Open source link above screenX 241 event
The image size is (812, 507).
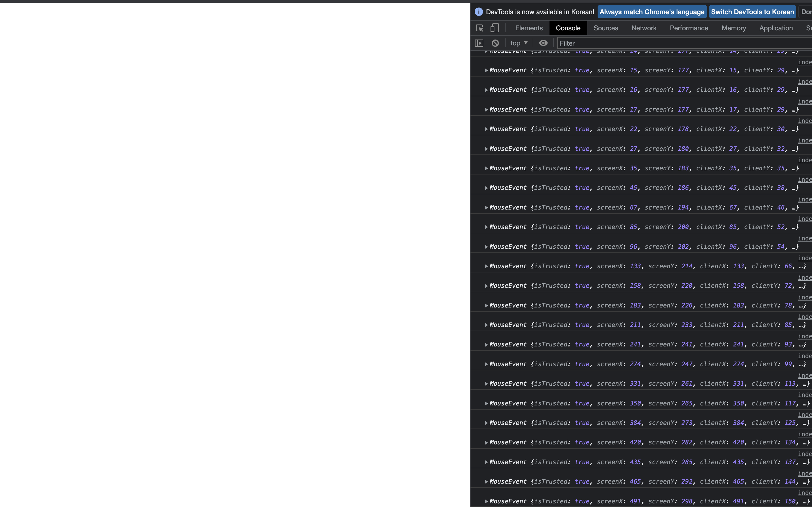pos(804,336)
